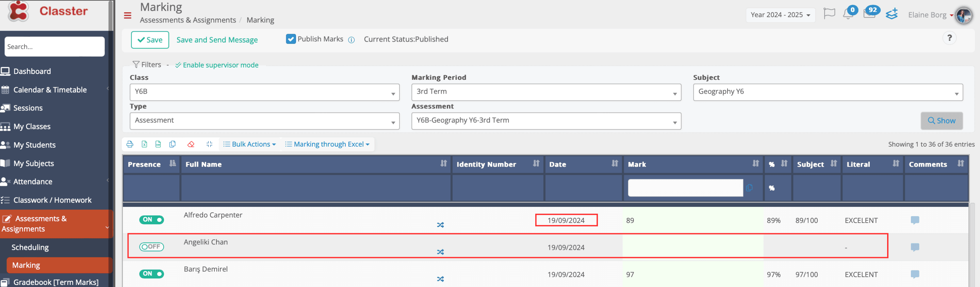
Task: Sort by Presence column arrows
Action: [x=172, y=164]
